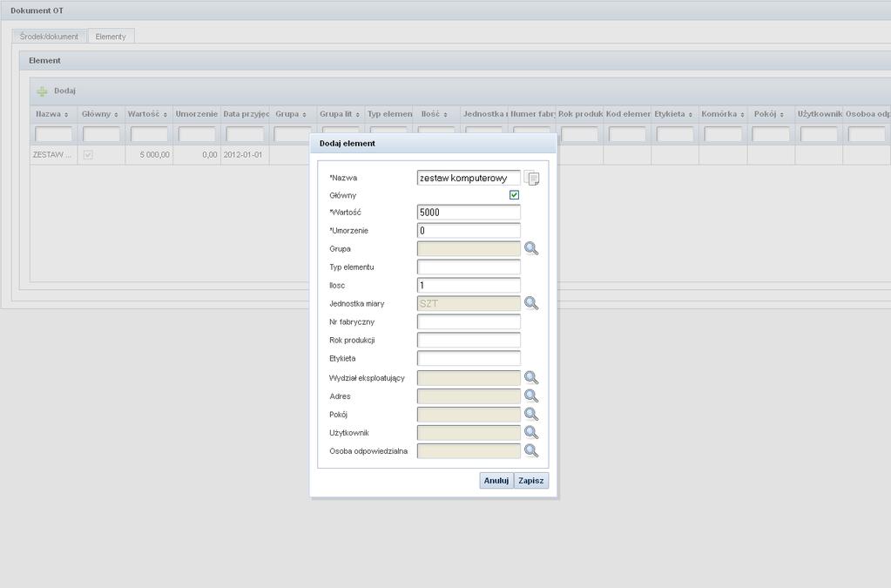The image size is (891, 588).
Task: Click the ZESTAW ... cell in table
Action: pos(53,154)
